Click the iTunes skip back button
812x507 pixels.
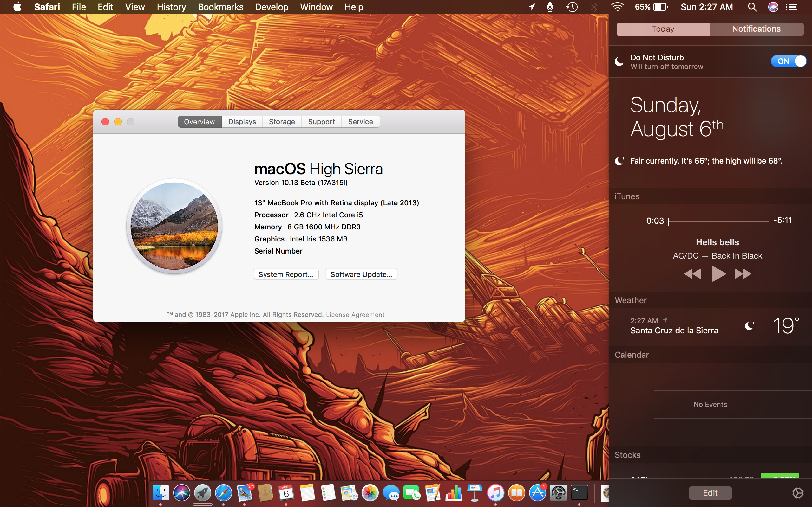tap(692, 274)
